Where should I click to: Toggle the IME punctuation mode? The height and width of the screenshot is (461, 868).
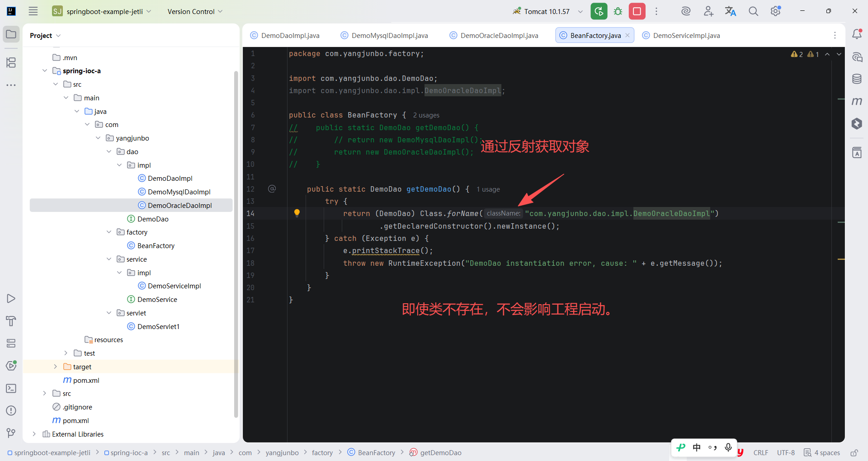712,447
